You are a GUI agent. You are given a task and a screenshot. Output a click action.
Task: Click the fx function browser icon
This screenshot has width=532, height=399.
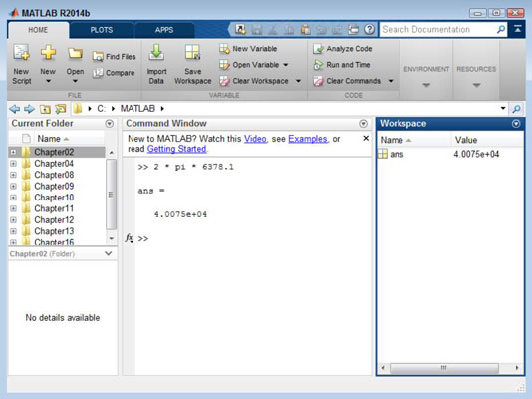click(x=129, y=238)
